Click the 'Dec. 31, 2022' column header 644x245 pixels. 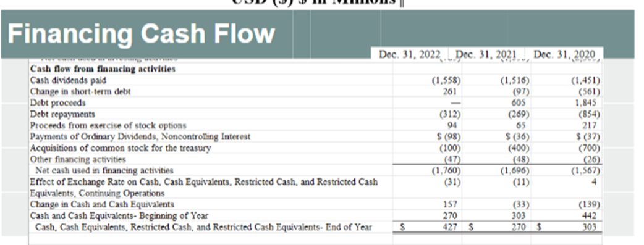click(410, 54)
